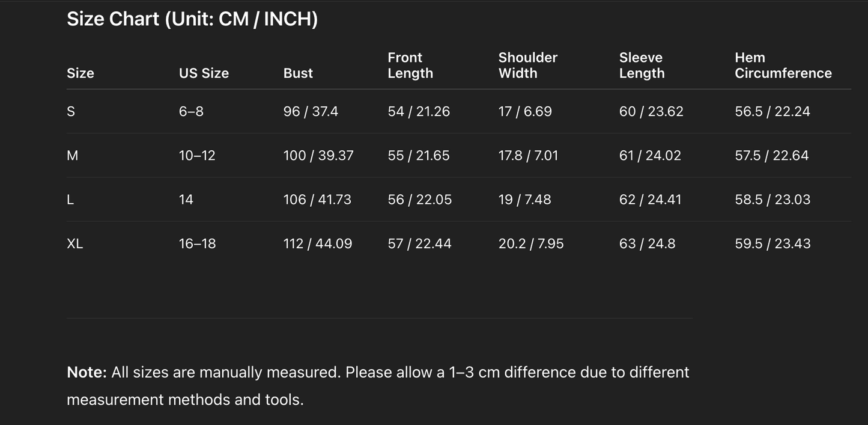Image resolution: width=868 pixels, height=425 pixels.
Task: Click the US Size column header
Action: pos(204,73)
